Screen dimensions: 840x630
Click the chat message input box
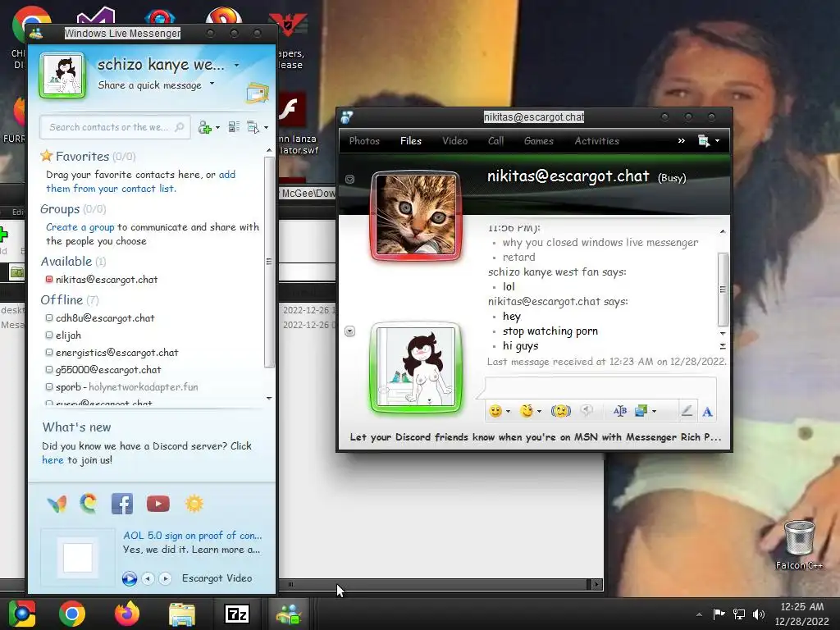coord(600,387)
